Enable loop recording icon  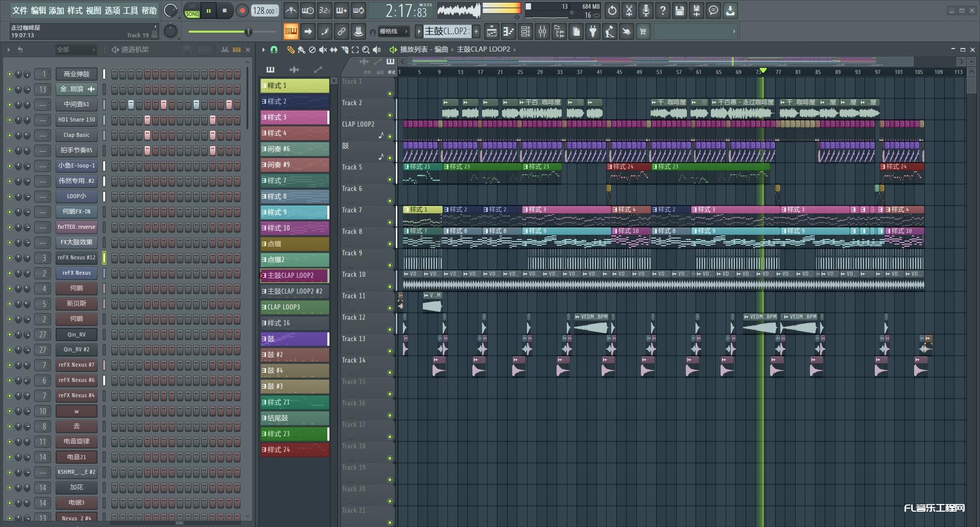(x=358, y=10)
